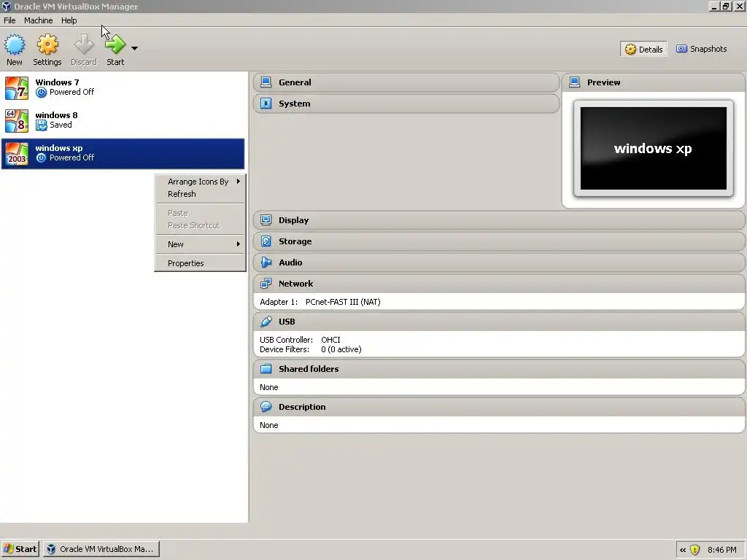Open the dropdown arrow beside Start
Viewport: 747px width, 560px height.
click(134, 48)
